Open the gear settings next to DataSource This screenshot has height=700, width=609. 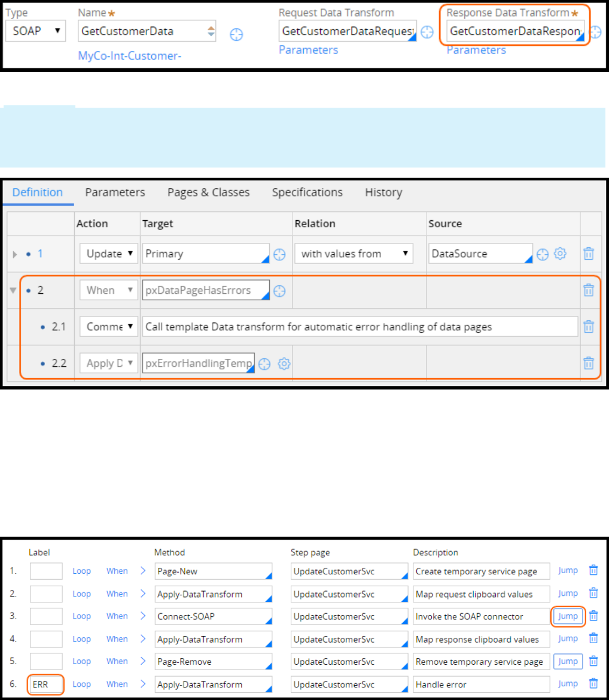pos(560,254)
